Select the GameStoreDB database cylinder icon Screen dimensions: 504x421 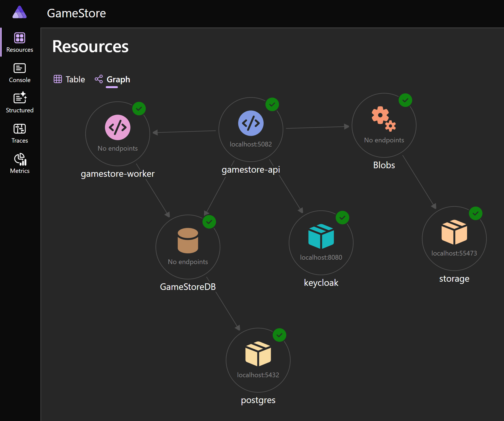(x=188, y=241)
